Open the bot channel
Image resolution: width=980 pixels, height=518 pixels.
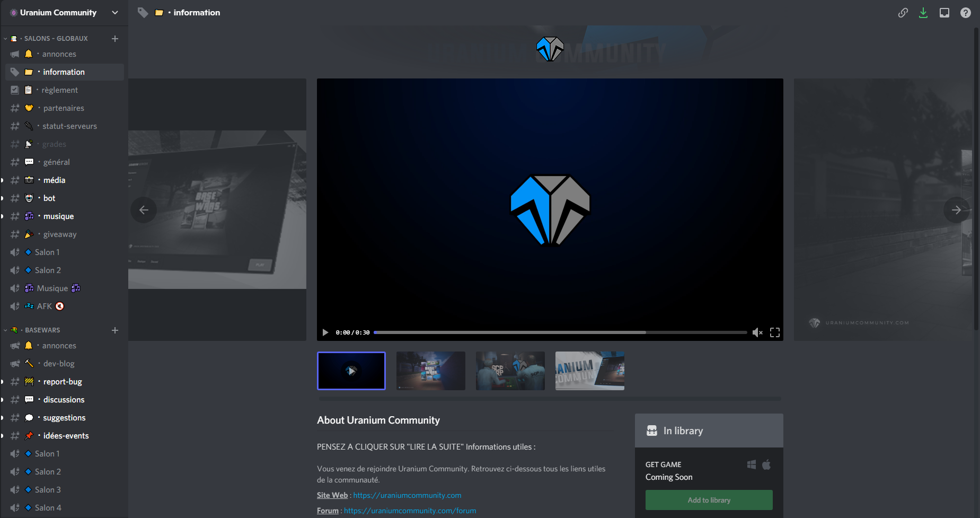pos(64,198)
